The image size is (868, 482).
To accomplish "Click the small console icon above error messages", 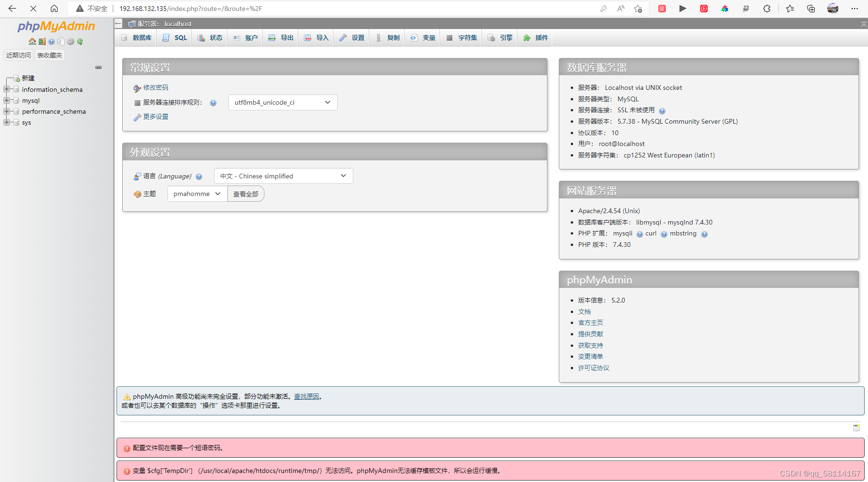I will point(857,428).
